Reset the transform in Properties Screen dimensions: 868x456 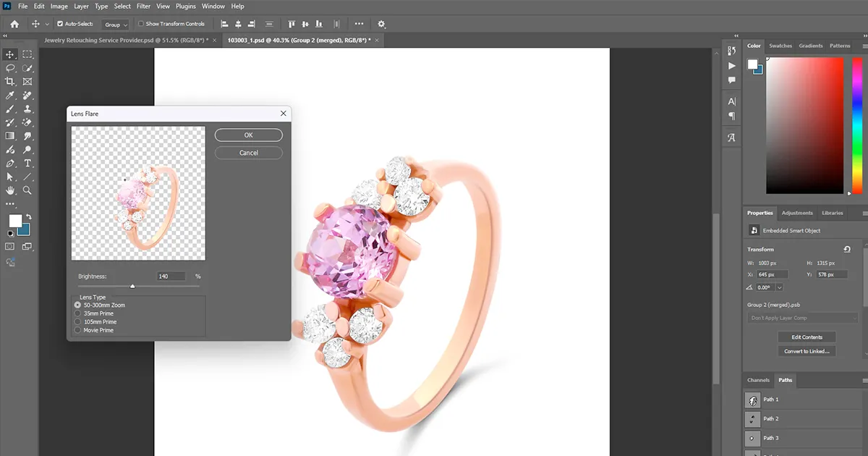pyautogui.click(x=847, y=249)
